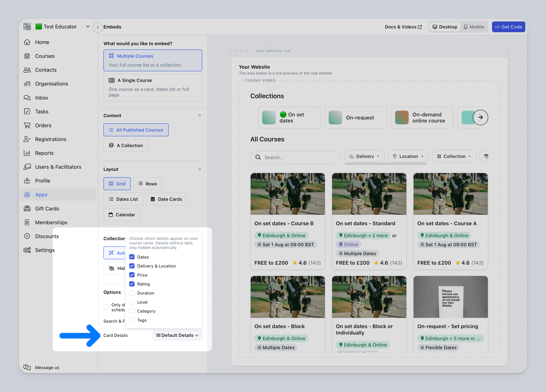Open the Inbox chat icon
The width and height of the screenshot is (546, 392).
(27, 98)
